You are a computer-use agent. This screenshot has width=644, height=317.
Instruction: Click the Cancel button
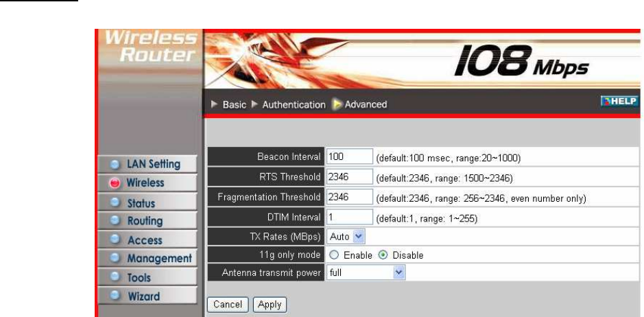tap(228, 305)
